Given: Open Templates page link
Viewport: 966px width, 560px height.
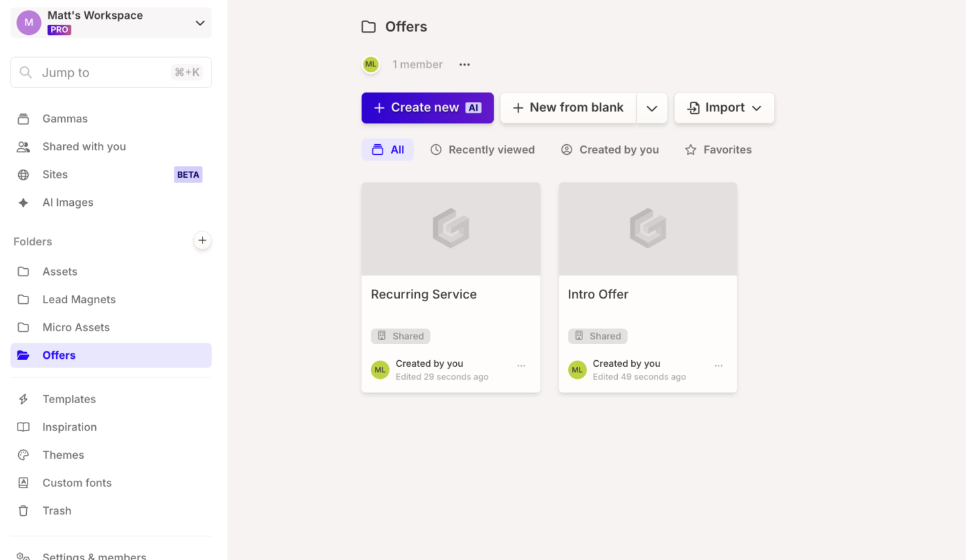Looking at the screenshot, I should pyautogui.click(x=111, y=399).
